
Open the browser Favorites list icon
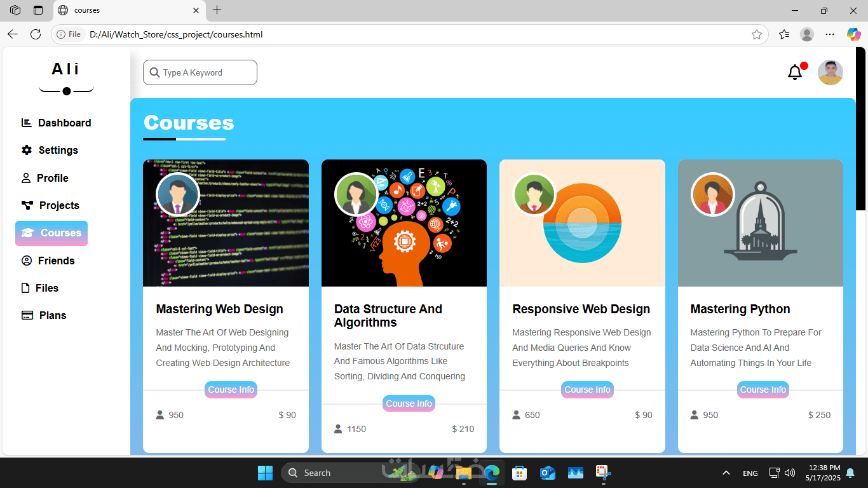coord(784,34)
